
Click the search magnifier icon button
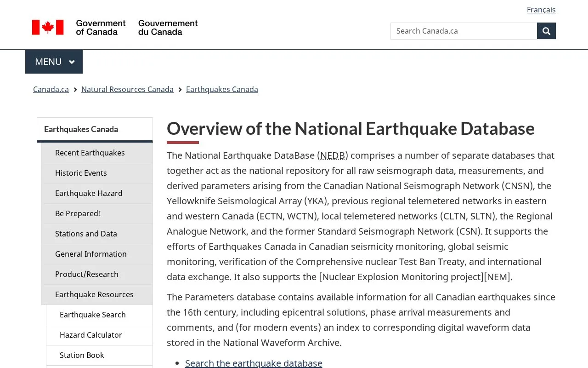pyautogui.click(x=546, y=31)
